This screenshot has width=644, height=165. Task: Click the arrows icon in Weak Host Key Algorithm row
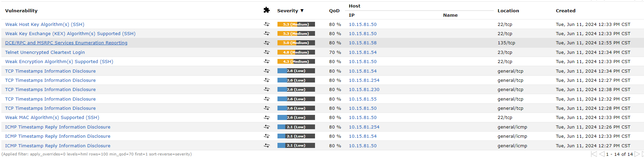267,24
